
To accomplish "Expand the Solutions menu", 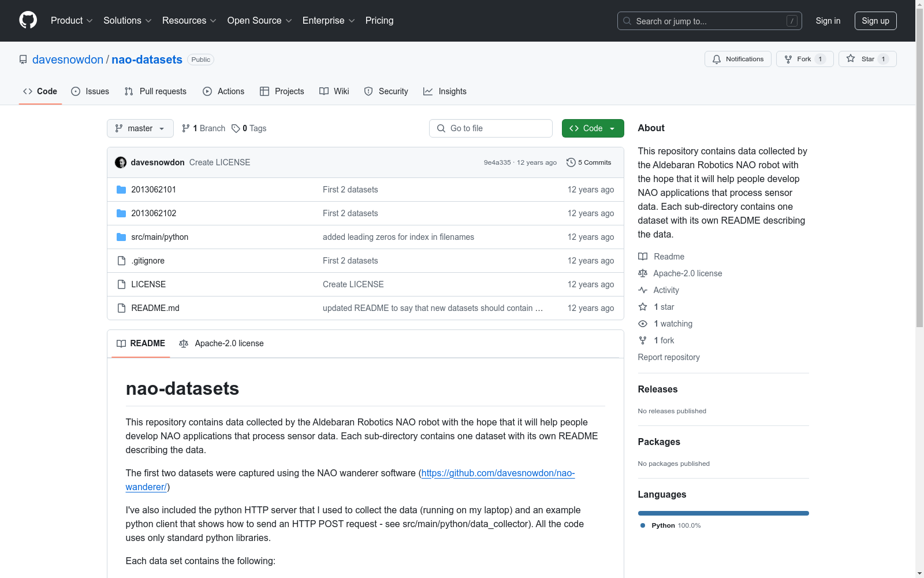I will (127, 20).
